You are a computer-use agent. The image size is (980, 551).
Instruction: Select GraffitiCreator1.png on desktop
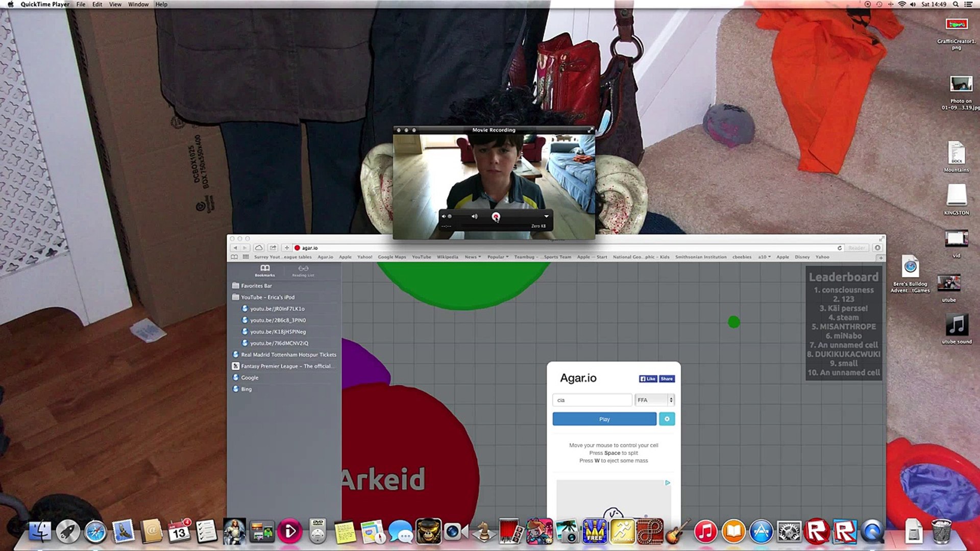[957, 34]
